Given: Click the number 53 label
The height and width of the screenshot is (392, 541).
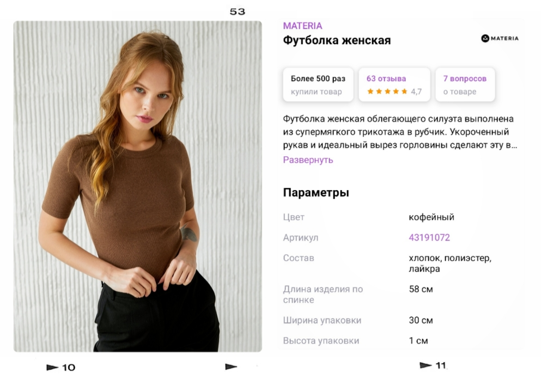Looking at the screenshot, I should pos(238,12).
